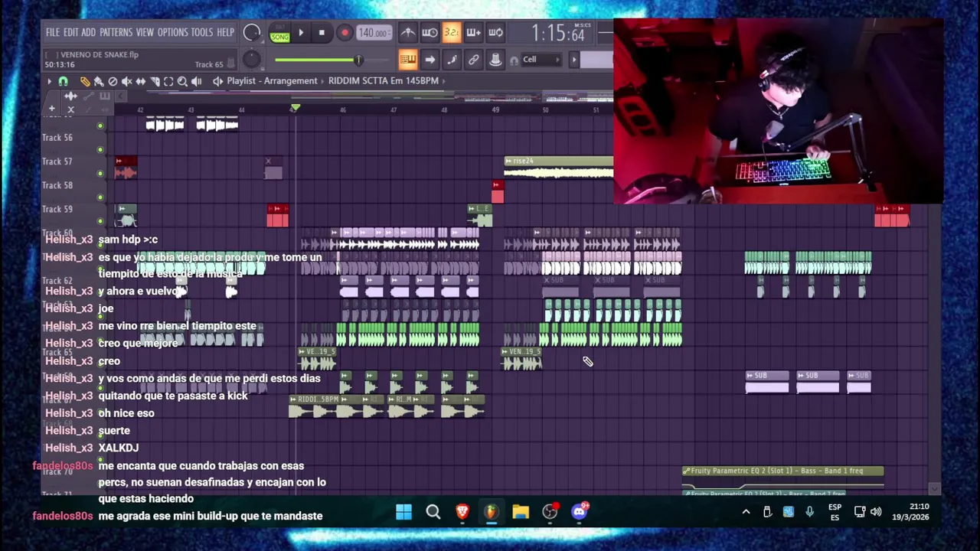The height and width of the screenshot is (551, 980).
Task: Choose the select tool in playlist toolbar
Action: click(168, 81)
